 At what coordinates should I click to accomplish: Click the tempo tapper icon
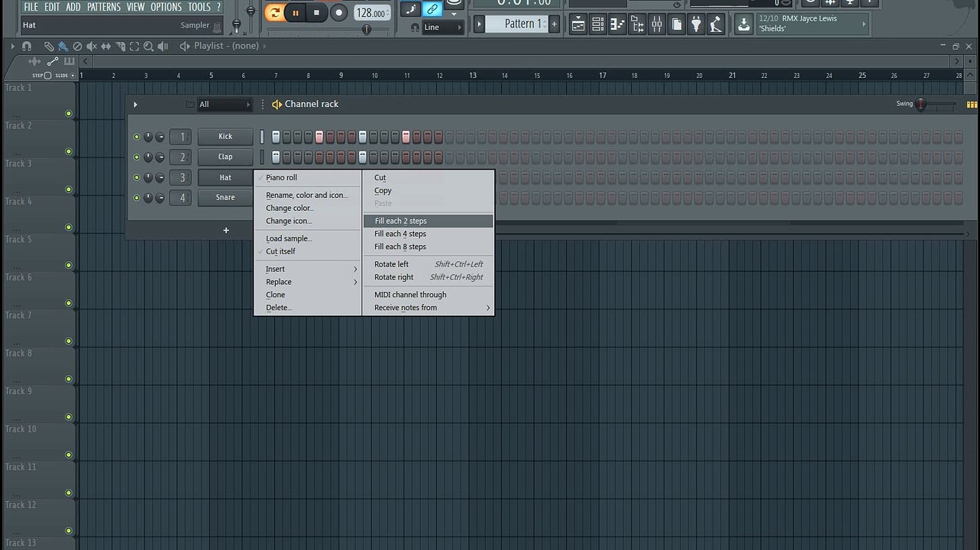coord(716,25)
